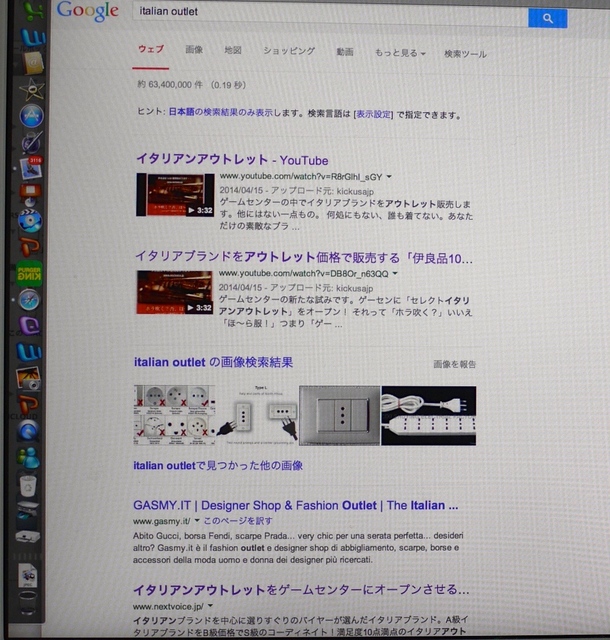Switch to the 地図 tab
610x640 pixels.
[x=233, y=50]
